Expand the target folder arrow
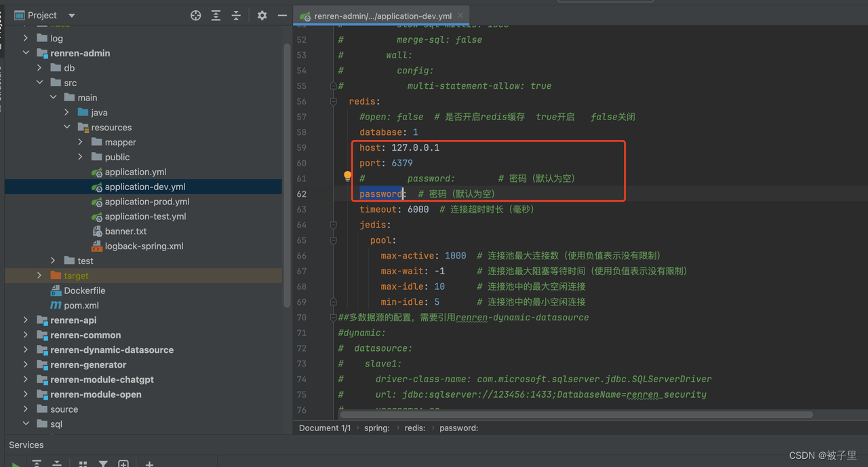The width and height of the screenshot is (868, 467). [39, 276]
